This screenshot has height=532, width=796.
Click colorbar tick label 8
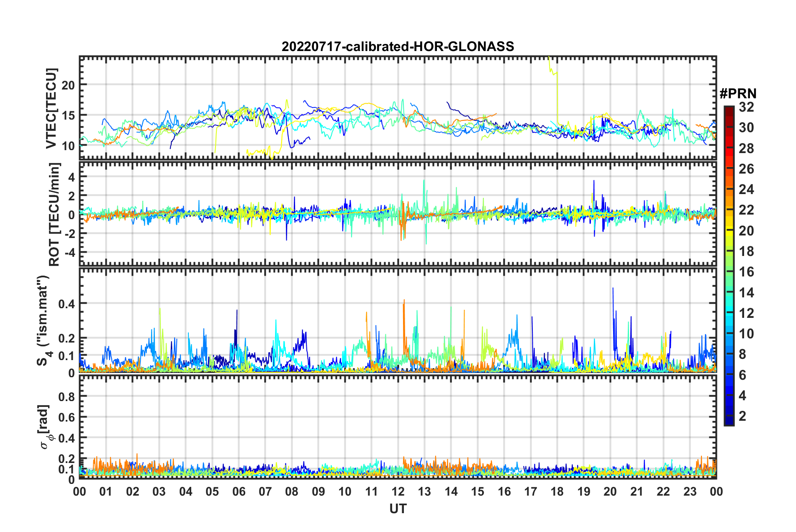click(x=742, y=354)
